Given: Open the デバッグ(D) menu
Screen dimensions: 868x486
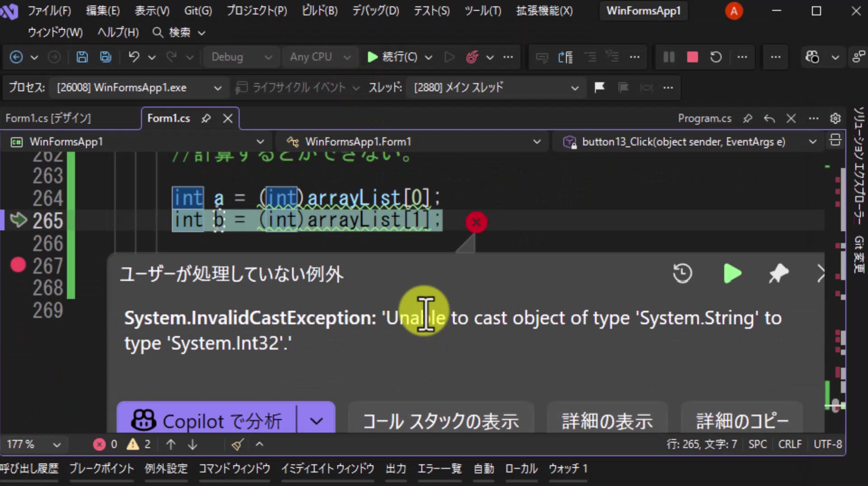Looking at the screenshot, I should pyautogui.click(x=376, y=11).
